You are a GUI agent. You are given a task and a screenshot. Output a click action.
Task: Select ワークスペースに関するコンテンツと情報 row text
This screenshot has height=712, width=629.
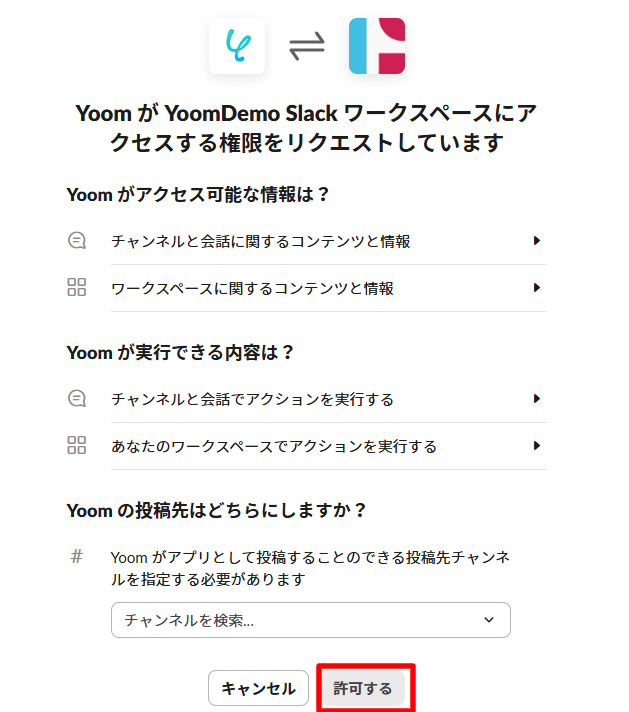253,289
